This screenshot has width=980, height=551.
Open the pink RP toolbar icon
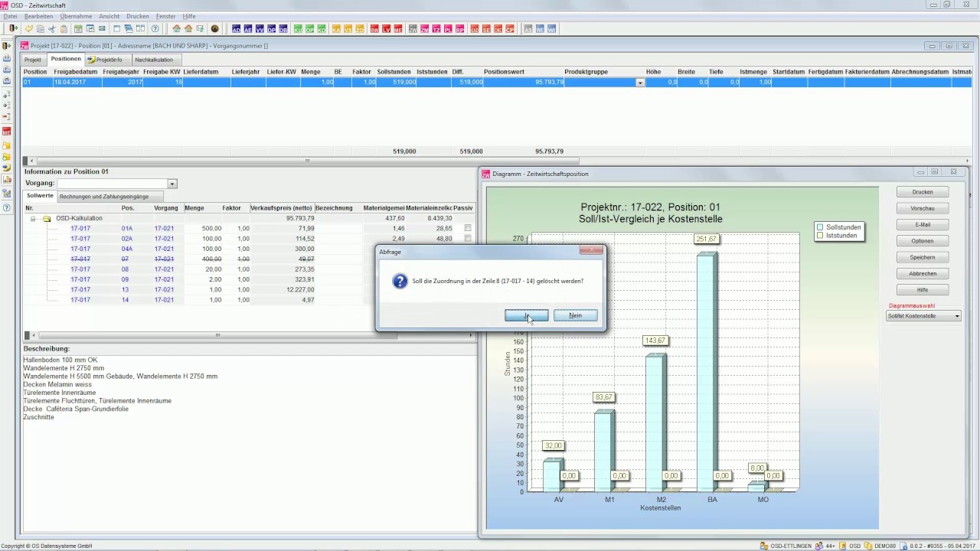[x=459, y=29]
